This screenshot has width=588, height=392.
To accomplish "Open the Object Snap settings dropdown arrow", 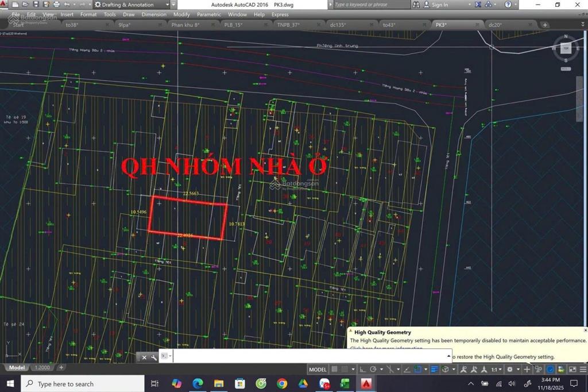I will [x=425, y=370].
